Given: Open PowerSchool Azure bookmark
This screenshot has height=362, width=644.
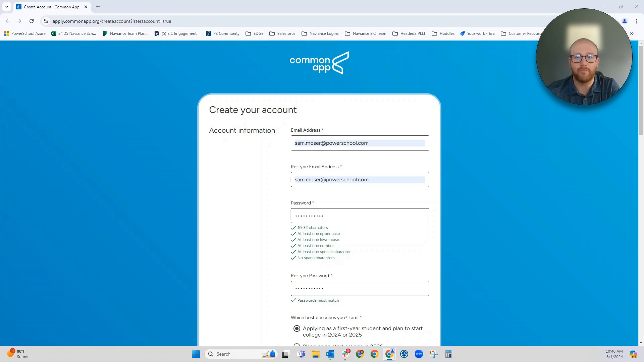Looking at the screenshot, I should 25,34.
